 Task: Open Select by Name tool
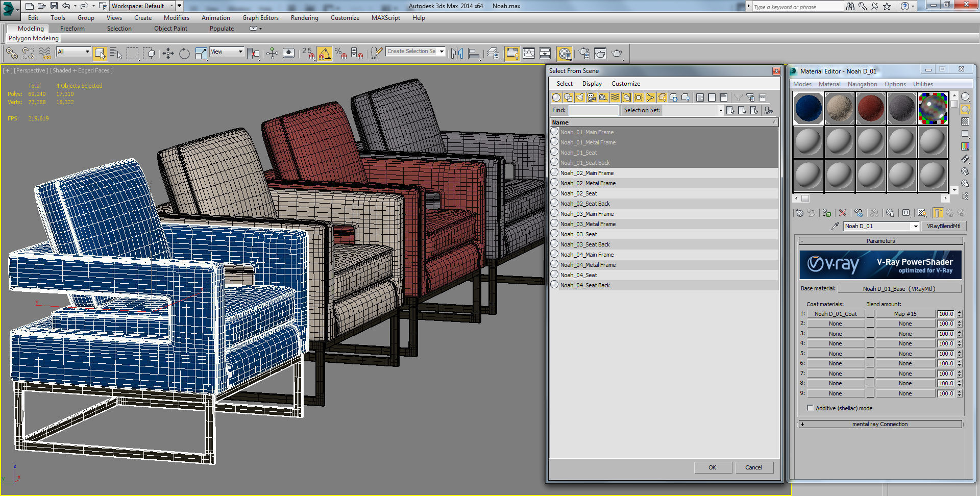coord(116,53)
